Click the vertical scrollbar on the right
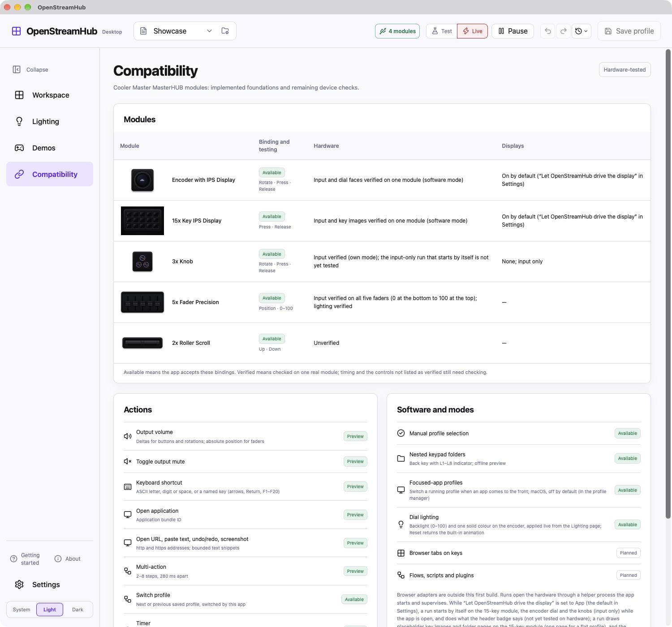This screenshot has height=627, width=672. pyautogui.click(x=668, y=284)
